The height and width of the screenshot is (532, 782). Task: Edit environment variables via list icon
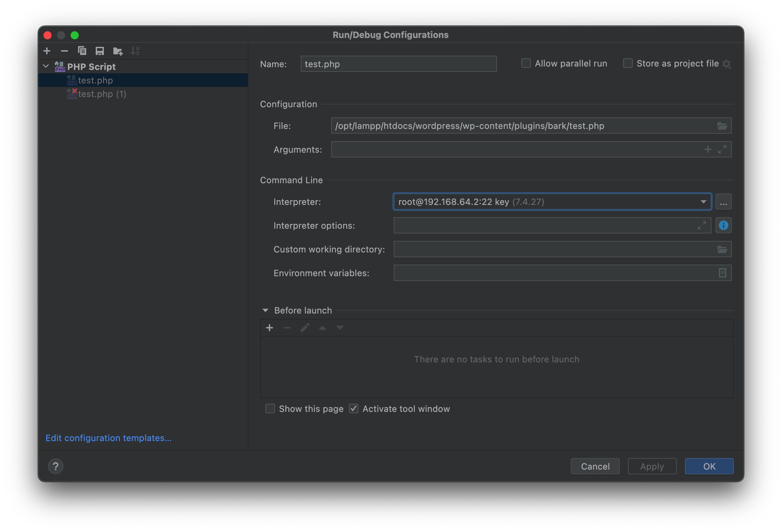722,273
